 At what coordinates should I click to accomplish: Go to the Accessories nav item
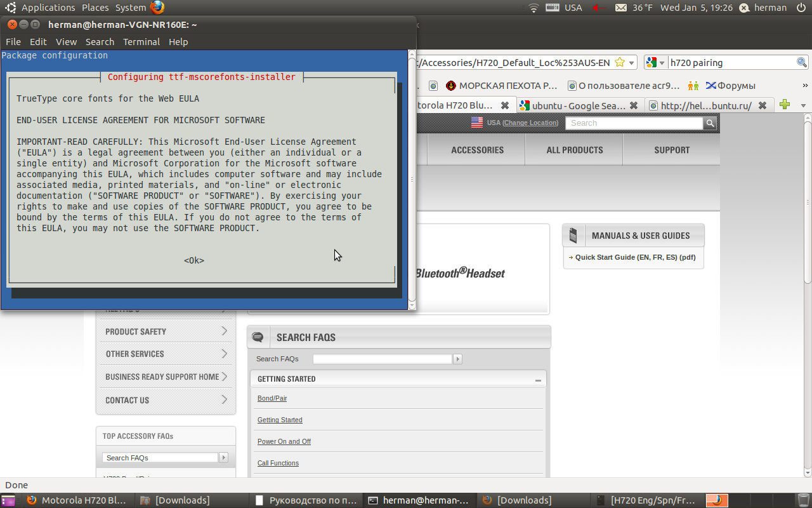477,150
